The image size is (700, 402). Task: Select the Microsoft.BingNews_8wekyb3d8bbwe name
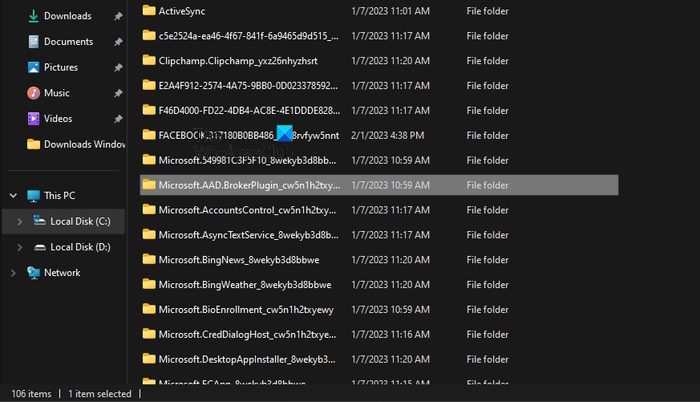coord(239,260)
